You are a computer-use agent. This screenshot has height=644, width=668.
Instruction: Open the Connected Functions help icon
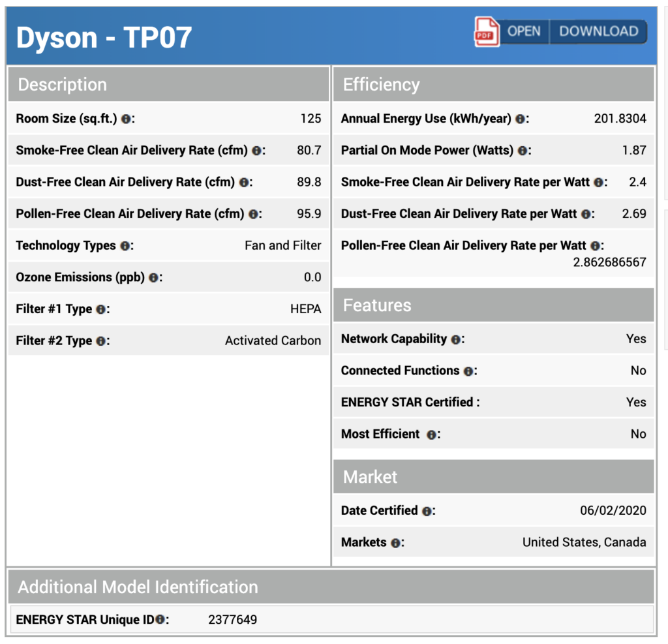click(x=467, y=371)
